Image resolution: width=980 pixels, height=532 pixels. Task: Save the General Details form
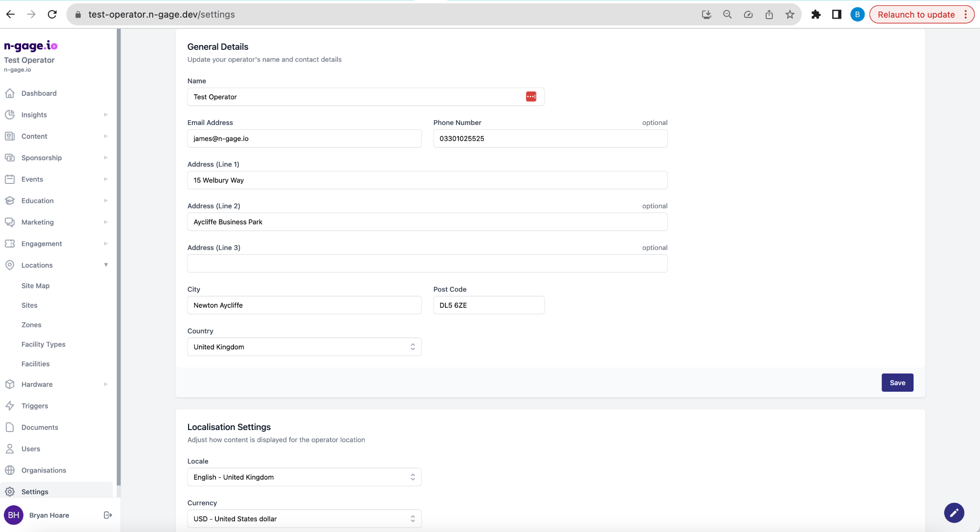(897, 383)
